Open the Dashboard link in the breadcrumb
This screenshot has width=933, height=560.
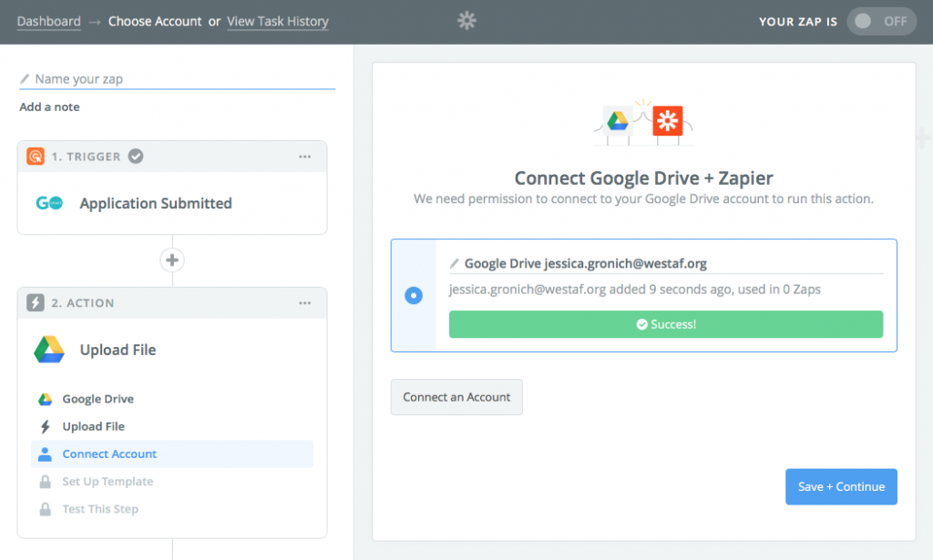pos(48,21)
